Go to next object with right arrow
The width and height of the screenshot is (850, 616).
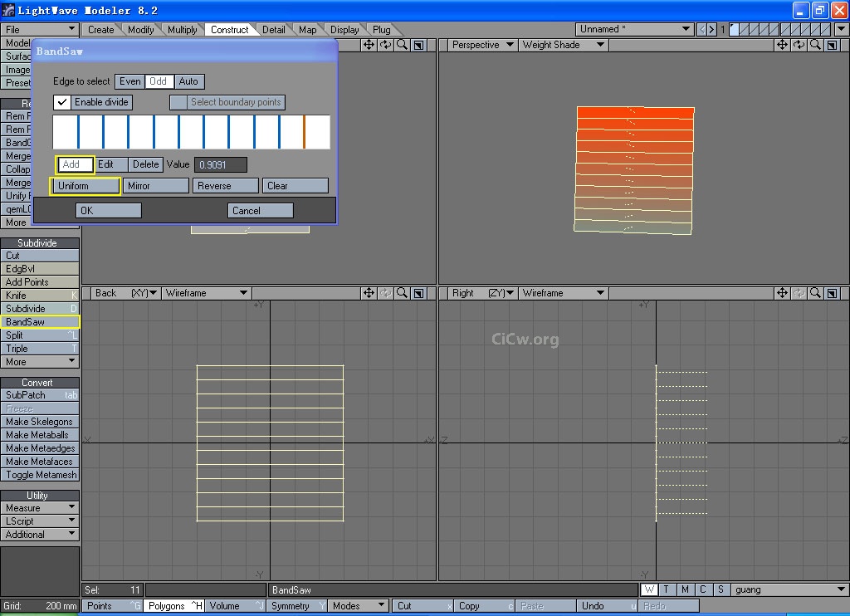click(x=711, y=29)
